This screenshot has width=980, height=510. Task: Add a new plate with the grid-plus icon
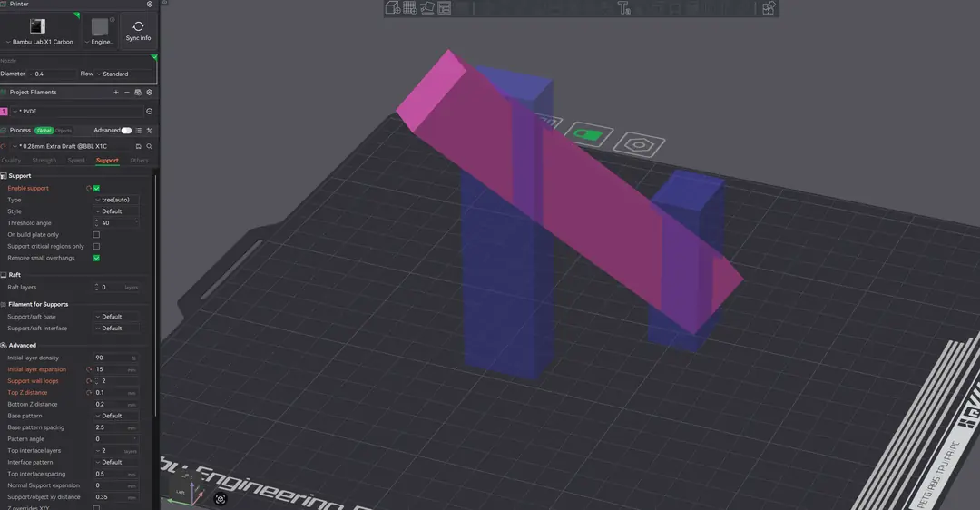coord(410,7)
